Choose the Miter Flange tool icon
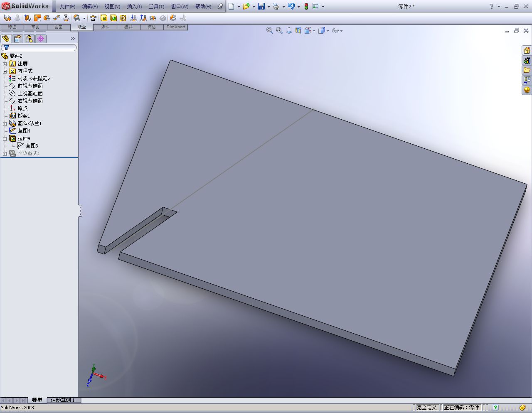The image size is (532, 413). click(x=37, y=18)
